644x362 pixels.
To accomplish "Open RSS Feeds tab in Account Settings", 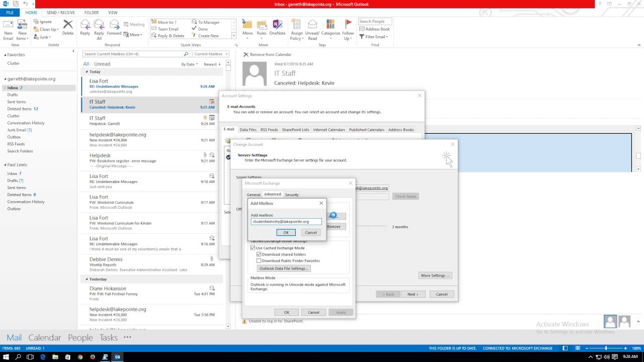I will pos(269,130).
